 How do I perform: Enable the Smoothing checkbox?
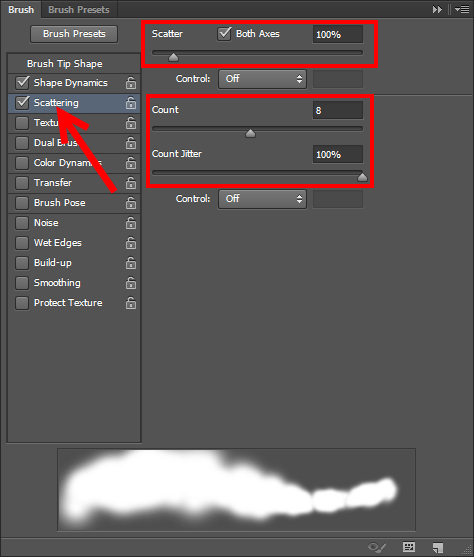coord(22,283)
